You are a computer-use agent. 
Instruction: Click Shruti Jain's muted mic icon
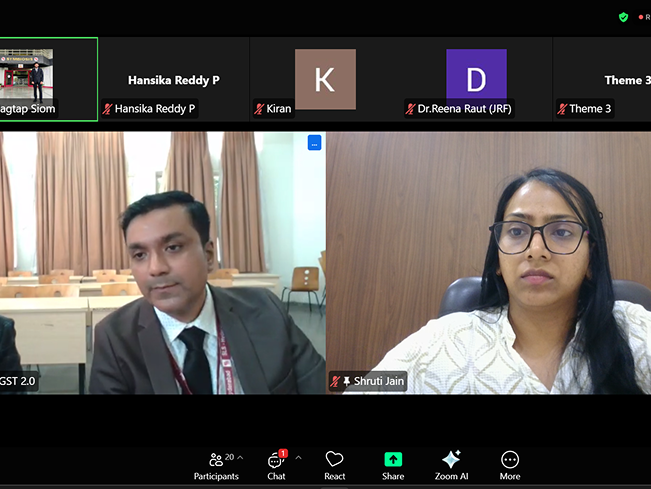coord(335,381)
